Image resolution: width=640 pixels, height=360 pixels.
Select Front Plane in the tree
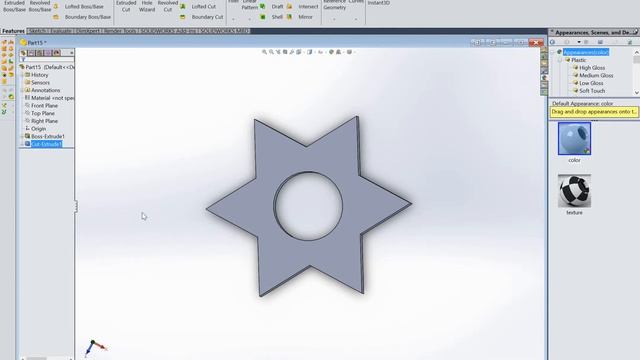pyautogui.click(x=41, y=106)
